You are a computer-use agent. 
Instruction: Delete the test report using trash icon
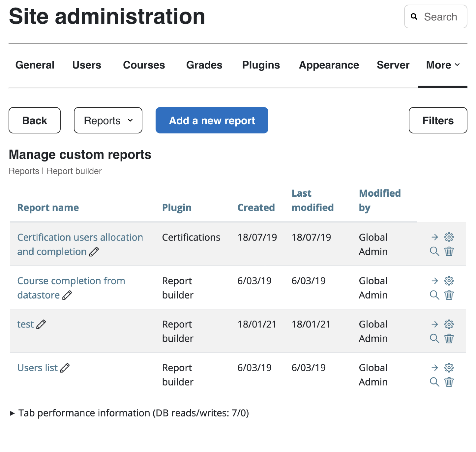pos(449,339)
